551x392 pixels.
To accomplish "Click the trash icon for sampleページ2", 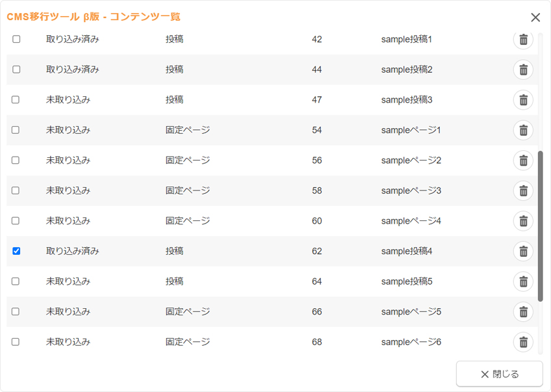I will pos(523,161).
